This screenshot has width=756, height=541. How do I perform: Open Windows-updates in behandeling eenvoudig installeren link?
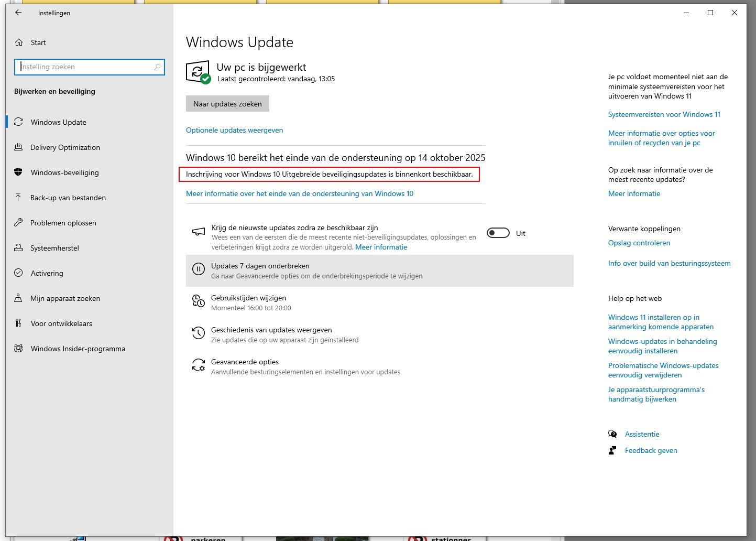(x=662, y=346)
